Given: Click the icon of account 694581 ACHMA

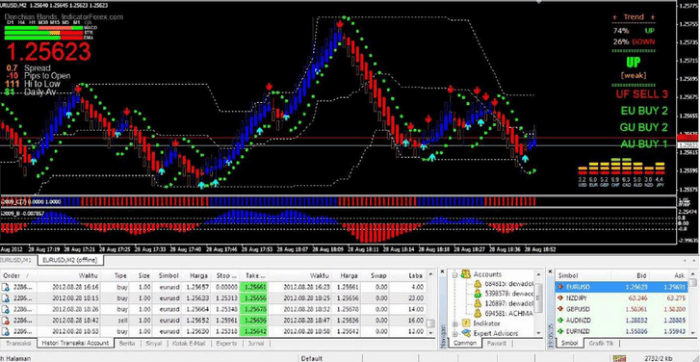Looking at the screenshot, I should coord(478,313).
